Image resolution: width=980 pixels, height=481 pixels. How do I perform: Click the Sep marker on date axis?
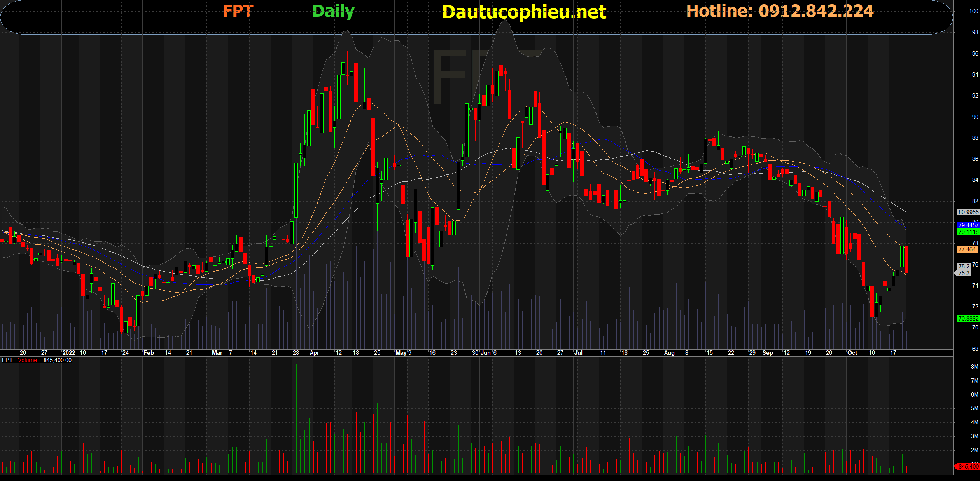[768, 353]
